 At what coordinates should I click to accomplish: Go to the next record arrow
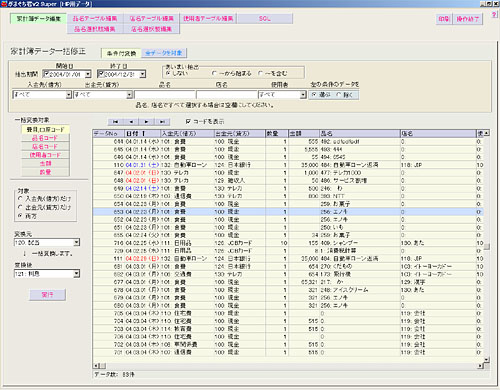click(147, 122)
